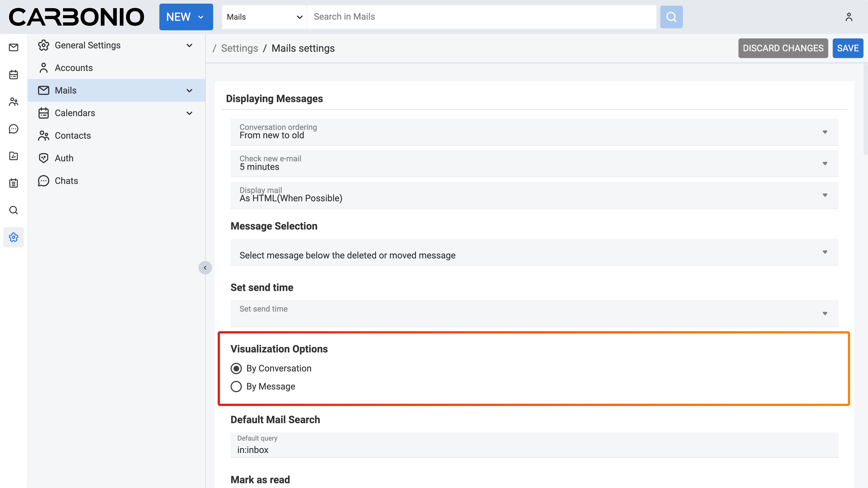Viewport: 868px width, 488px height.
Task: Open Auth settings in the sidebar
Action: pos(64,158)
